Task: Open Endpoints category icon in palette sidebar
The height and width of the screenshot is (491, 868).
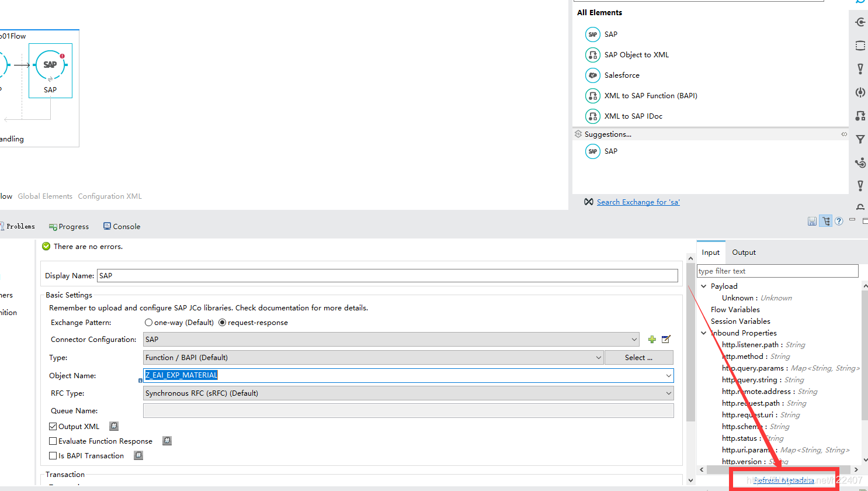Action: (x=860, y=22)
